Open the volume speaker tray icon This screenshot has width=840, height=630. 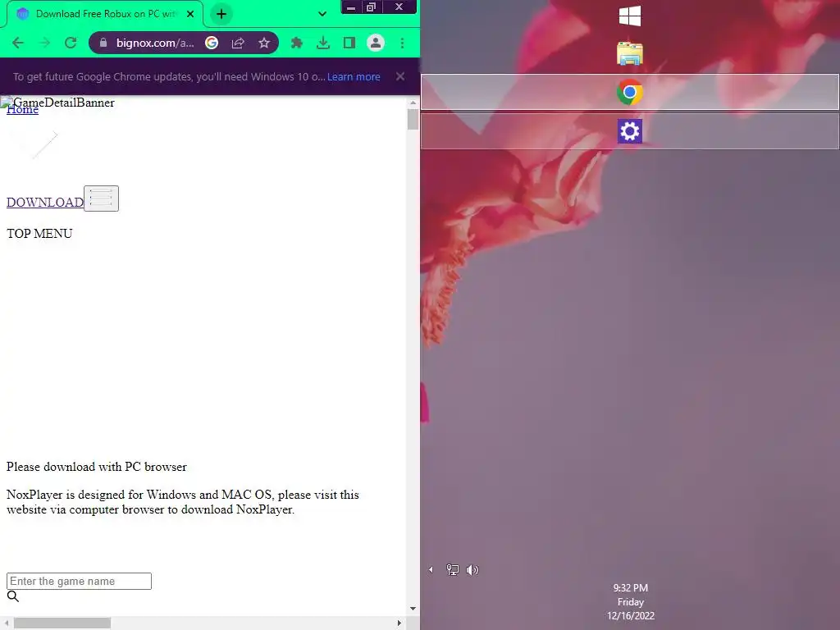(x=472, y=570)
